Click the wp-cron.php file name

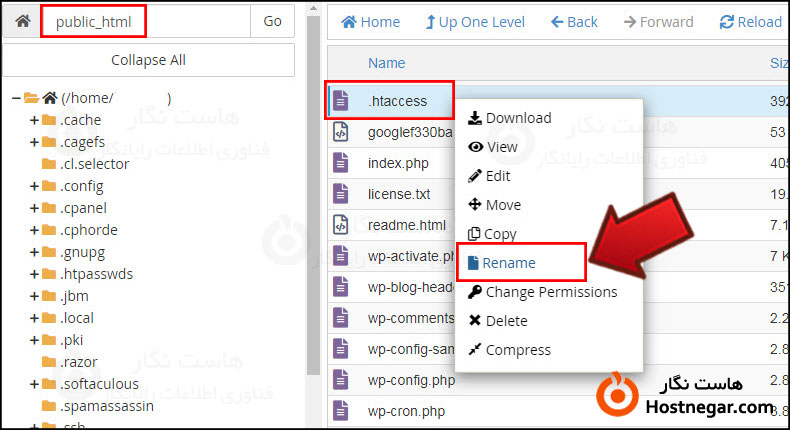point(406,411)
